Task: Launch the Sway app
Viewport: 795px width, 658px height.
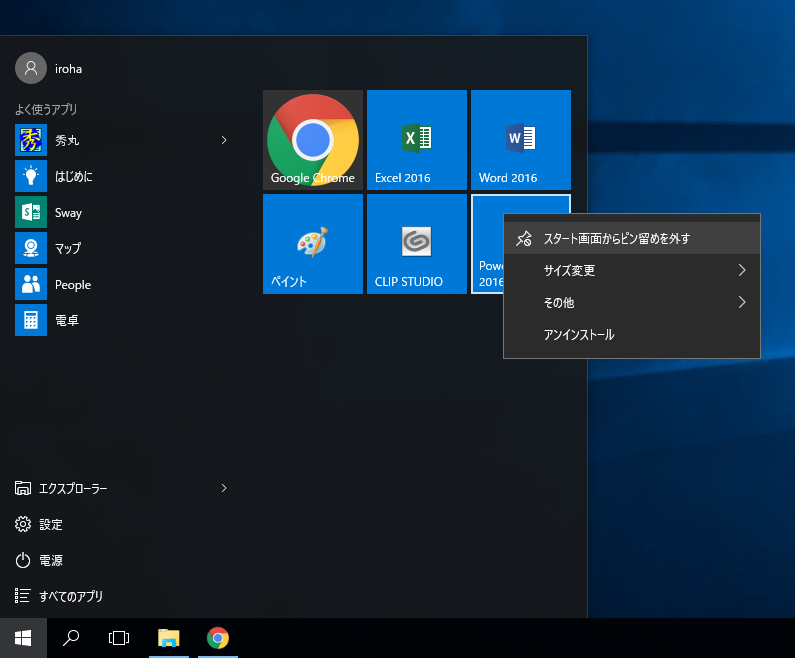Action: (68, 212)
